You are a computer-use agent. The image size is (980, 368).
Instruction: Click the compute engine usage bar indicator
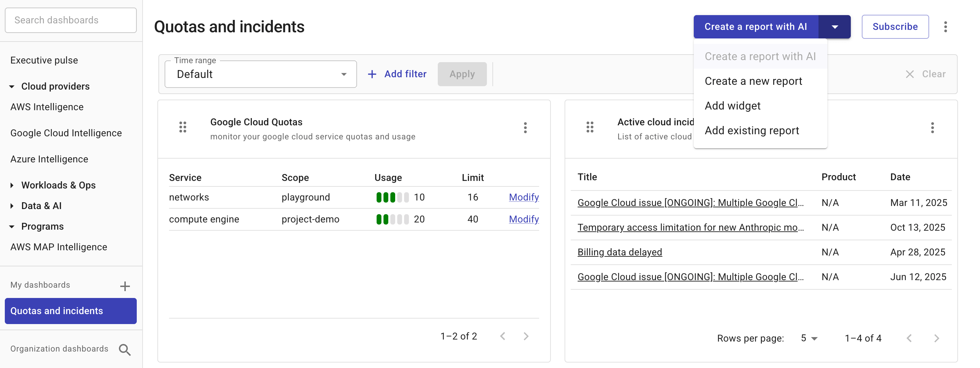coord(392,219)
